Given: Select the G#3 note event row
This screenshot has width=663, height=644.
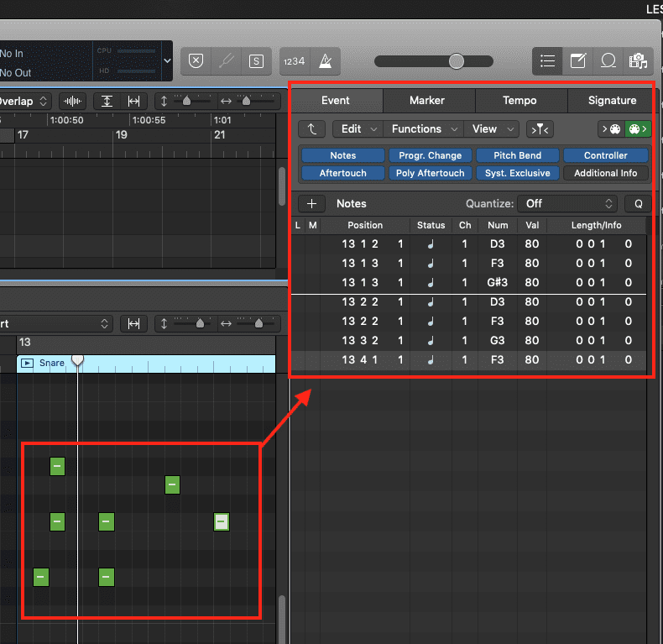Looking at the screenshot, I should [x=468, y=283].
